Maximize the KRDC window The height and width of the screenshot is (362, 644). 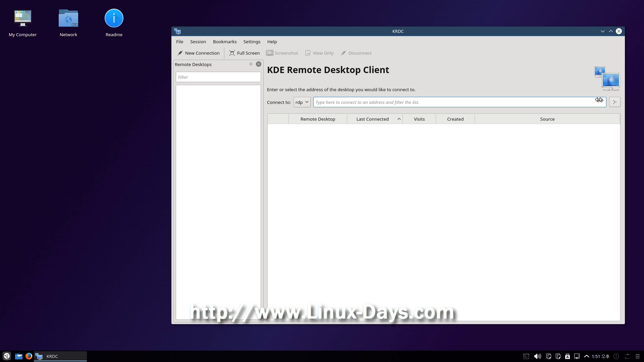[611, 31]
